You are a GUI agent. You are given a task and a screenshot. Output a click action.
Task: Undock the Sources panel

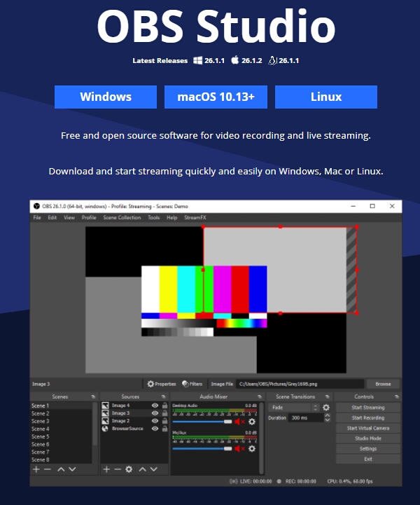tap(164, 396)
